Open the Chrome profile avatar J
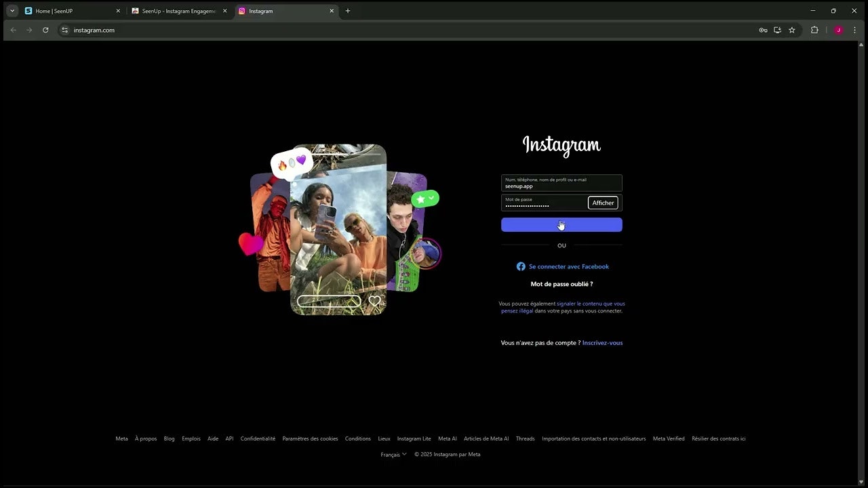The image size is (868, 488). (839, 30)
